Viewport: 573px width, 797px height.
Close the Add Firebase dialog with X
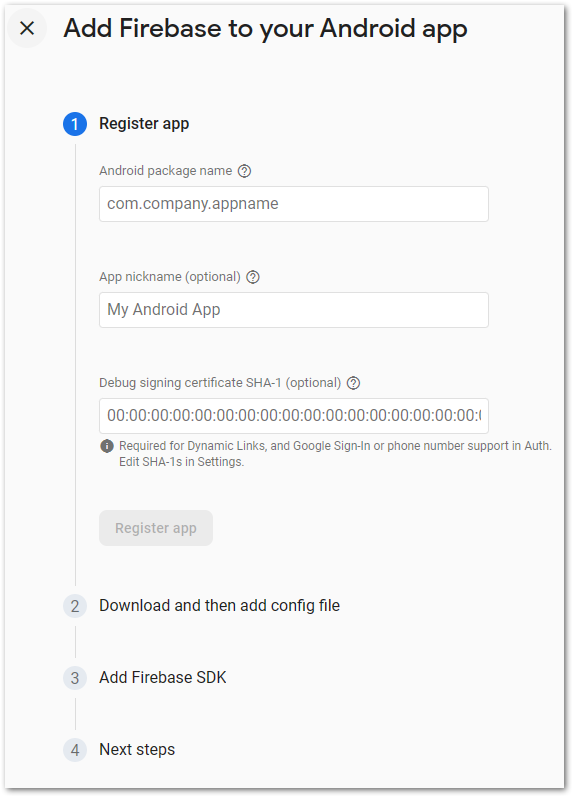tap(27, 28)
